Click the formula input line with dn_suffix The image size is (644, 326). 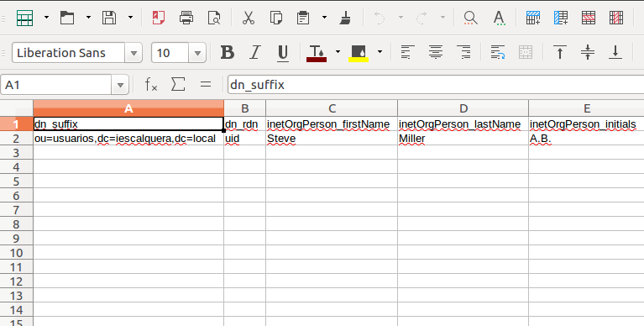click(436, 85)
